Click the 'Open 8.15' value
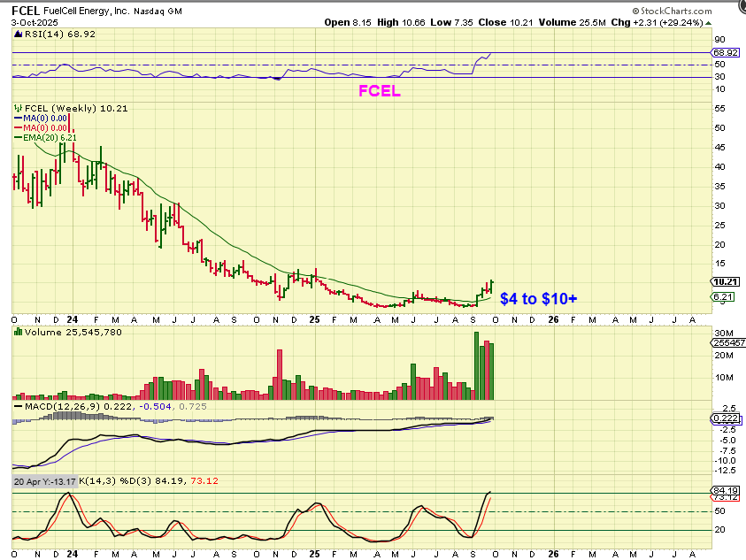746x560 pixels. [x=348, y=22]
